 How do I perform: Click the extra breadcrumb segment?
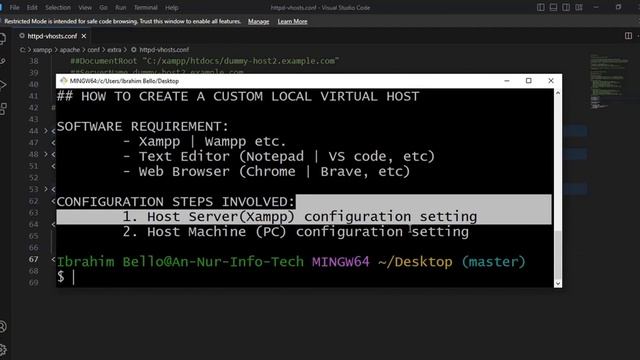[114, 50]
